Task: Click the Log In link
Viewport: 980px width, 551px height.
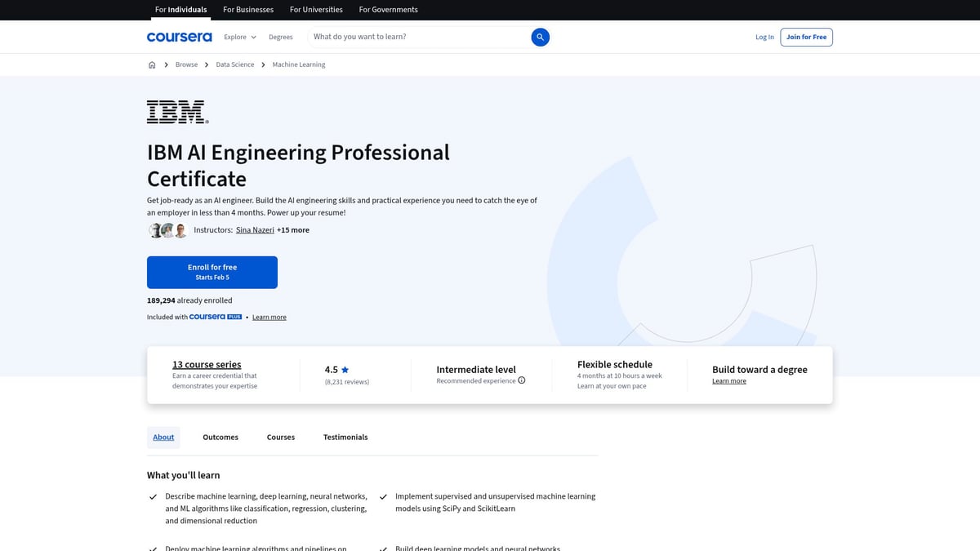Action: point(764,37)
